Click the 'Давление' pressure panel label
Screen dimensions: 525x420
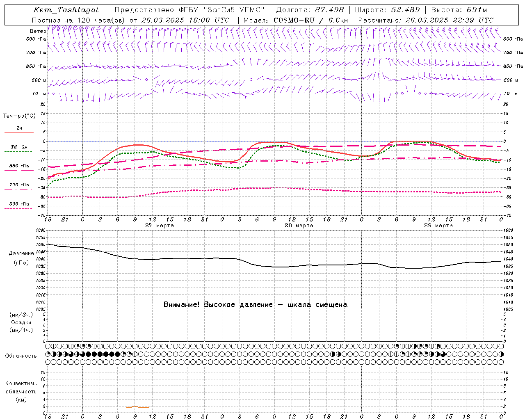point(21,253)
